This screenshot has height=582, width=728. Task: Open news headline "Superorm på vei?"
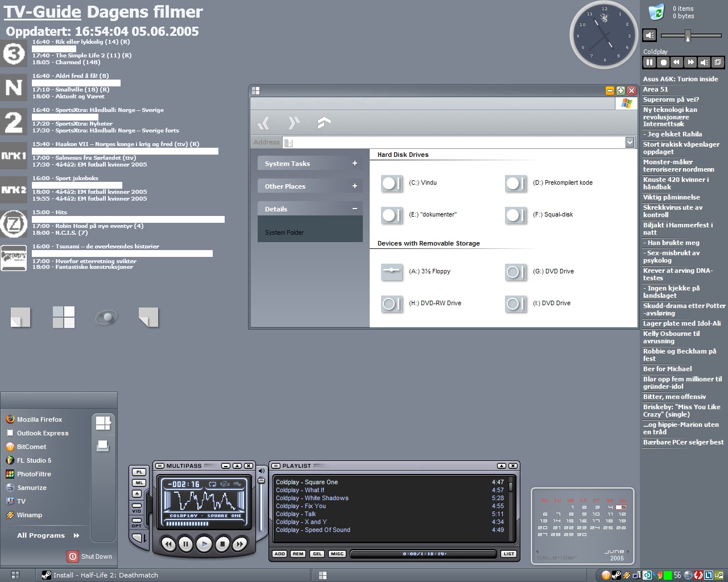pyautogui.click(x=671, y=99)
